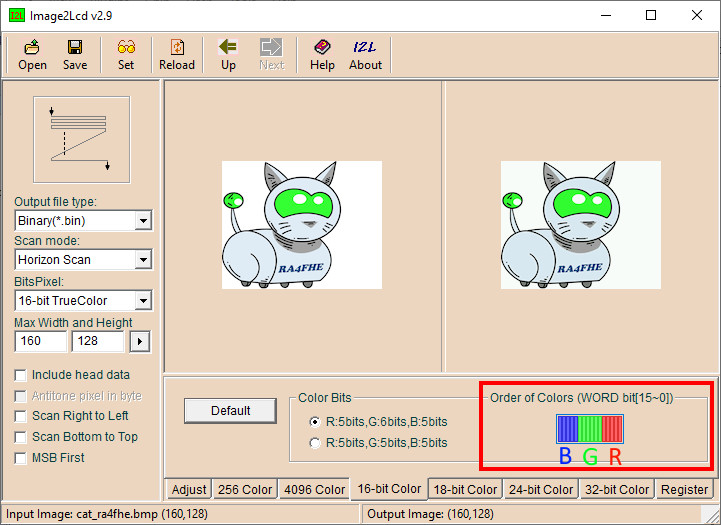Enable Include head data checkbox
This screenshot has height=525, width=721.
(x=22, y=375)
